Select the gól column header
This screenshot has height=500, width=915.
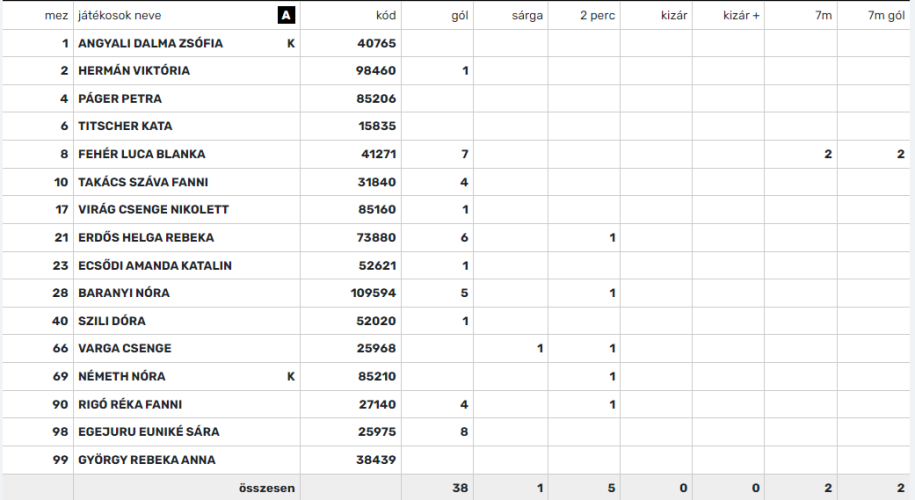click(x=460, y=15)
